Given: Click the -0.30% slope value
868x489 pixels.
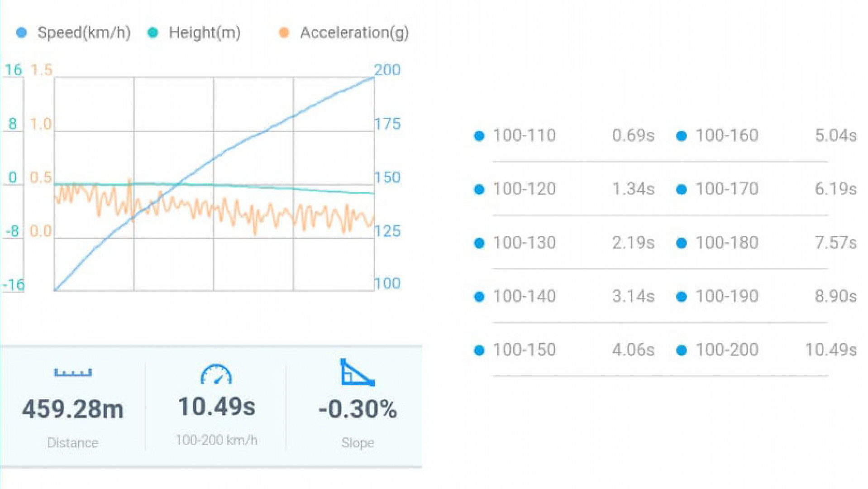Looking at the screenshot, I should point(358,409).
